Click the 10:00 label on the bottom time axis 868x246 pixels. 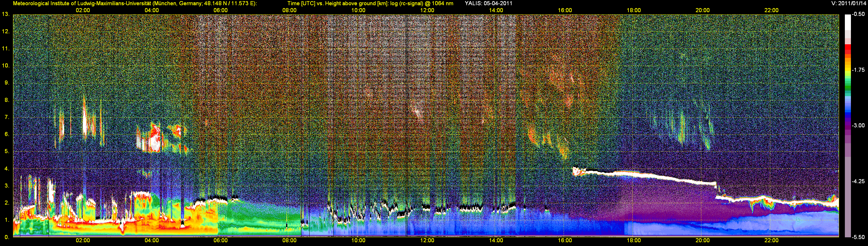coord(358,240)
